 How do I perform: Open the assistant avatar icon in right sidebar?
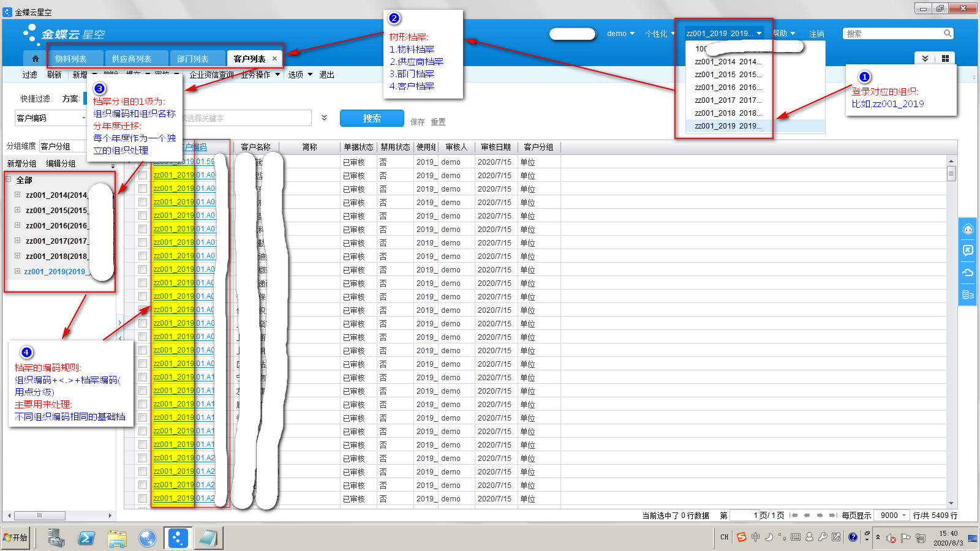(x=968, y=230)
